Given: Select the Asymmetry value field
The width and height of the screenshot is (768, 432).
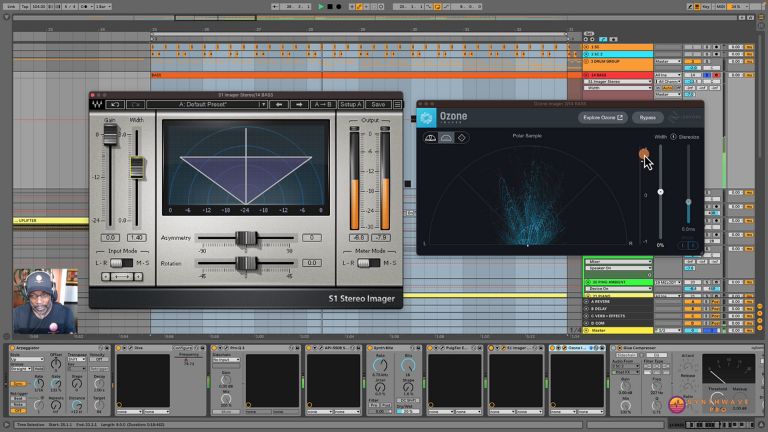Looking at the screenshot, I should click(x=312, y=238).
